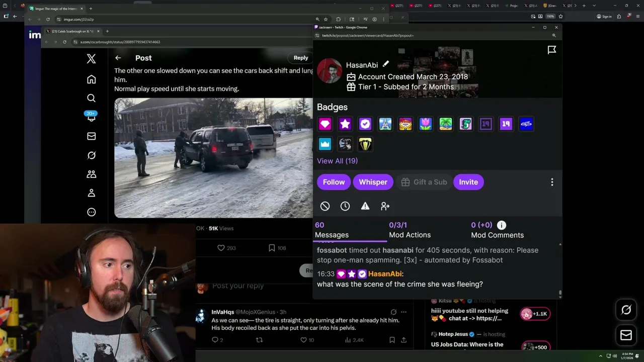This screenshot has width=644, height=362.
Task: Expand list of all Firefox tabs chevron
Action: coord(594,6)
